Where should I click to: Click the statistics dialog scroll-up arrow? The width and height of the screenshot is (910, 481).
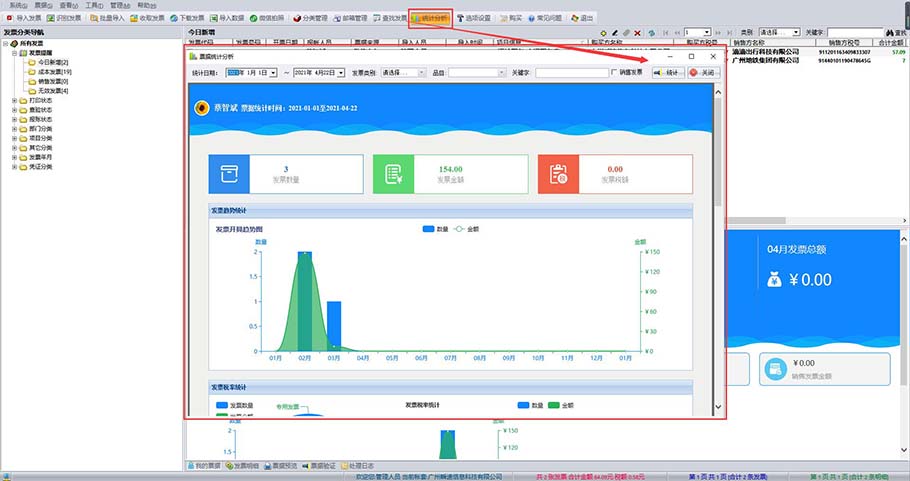tap(718, 92)
